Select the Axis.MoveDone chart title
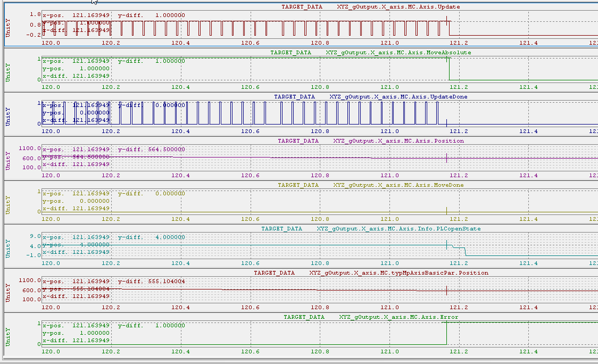The image size is (598, 364). [371, 185]
